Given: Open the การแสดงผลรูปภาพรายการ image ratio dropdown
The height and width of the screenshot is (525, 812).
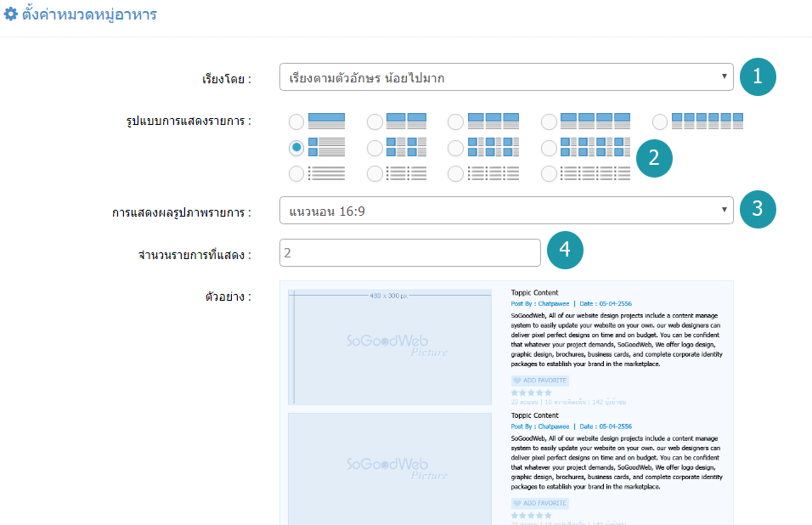Looking at the screenshot, I should (506, 210).
